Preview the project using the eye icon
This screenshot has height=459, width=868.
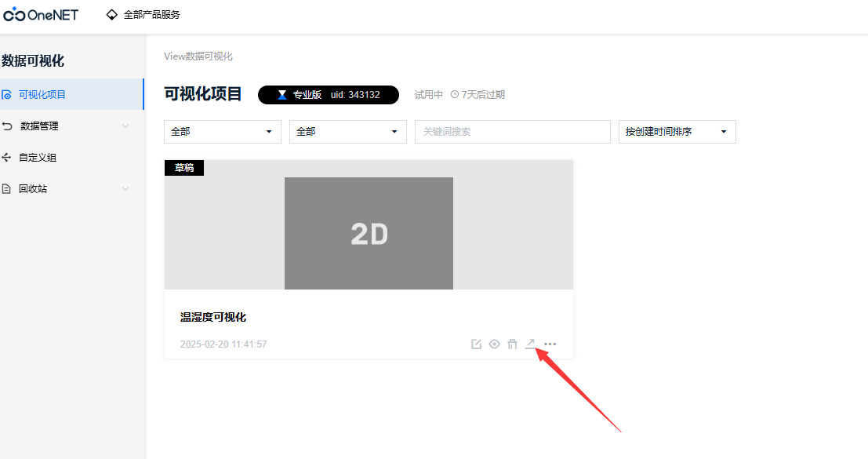click(494, 344)
